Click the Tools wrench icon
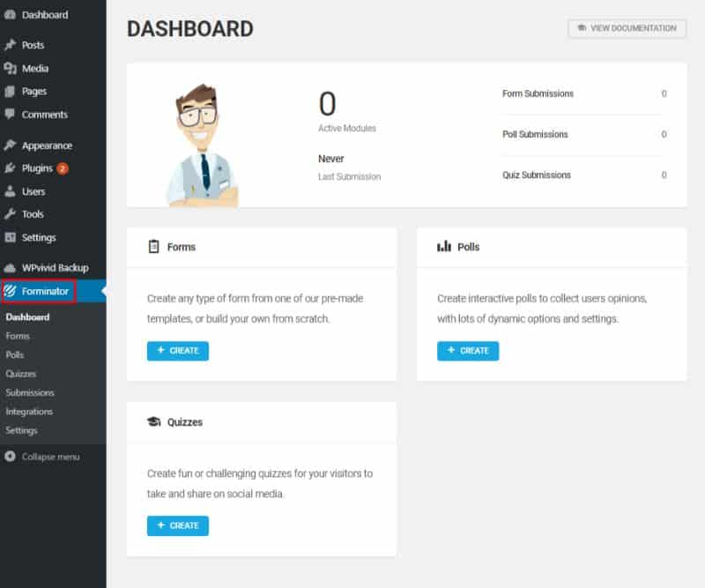This screenshot has width=705, height=588. pos(10,214)
